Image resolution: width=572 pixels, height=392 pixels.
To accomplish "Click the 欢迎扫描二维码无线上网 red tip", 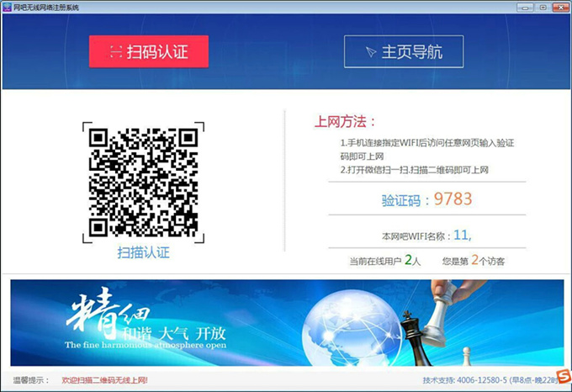I will point(104,380).
